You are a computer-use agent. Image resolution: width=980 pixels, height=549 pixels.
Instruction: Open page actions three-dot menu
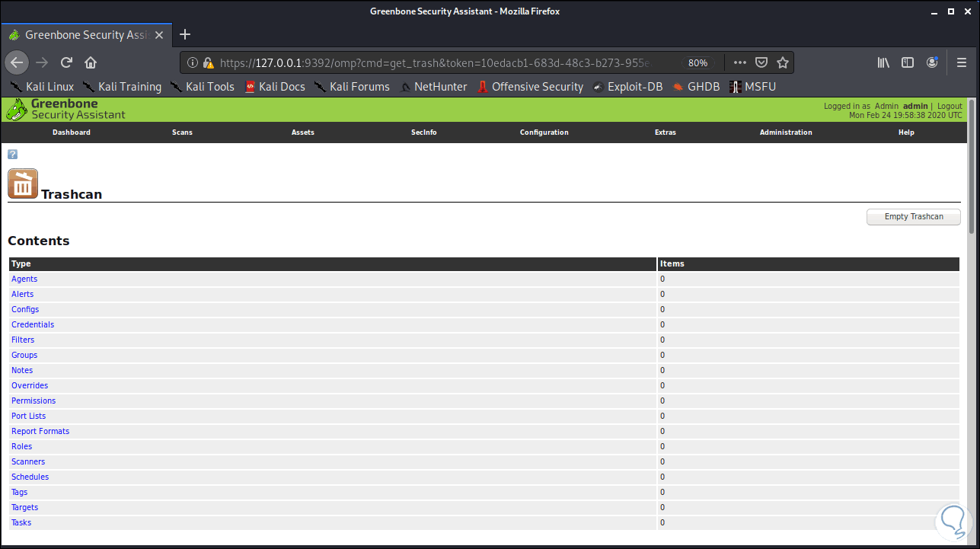click(740, 62)
